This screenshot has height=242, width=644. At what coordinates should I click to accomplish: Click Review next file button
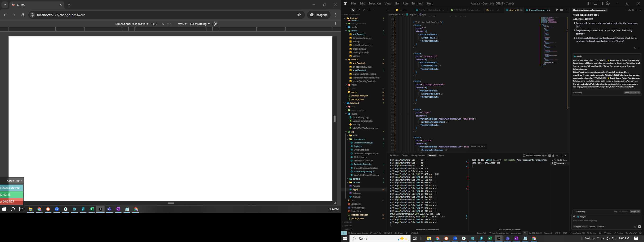(478, 147)
